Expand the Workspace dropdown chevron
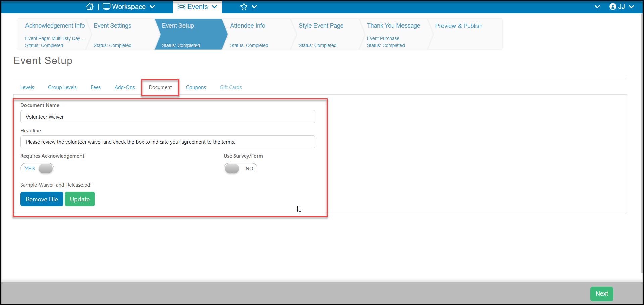The height and width of the screenshot is (305, 644). (152, 7)
